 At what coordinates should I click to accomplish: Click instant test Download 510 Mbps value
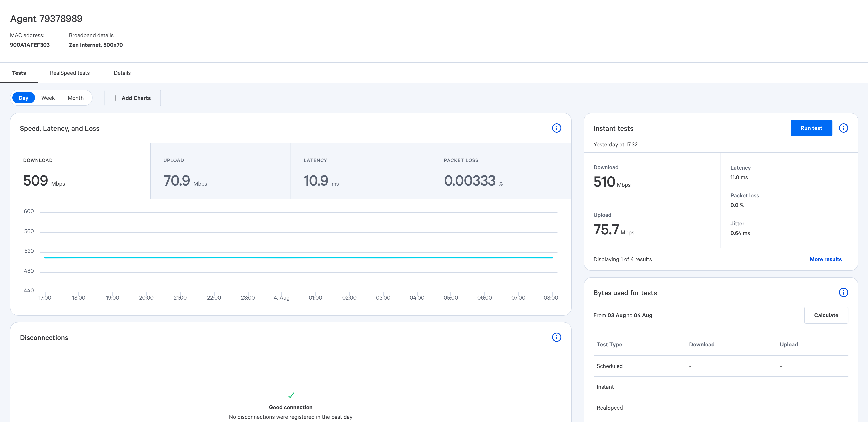(x=612, y=182)
